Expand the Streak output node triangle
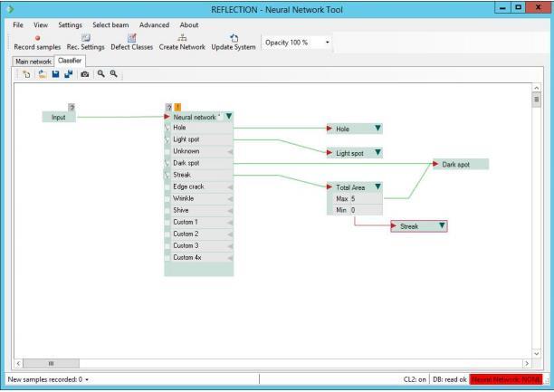The image size is (554, 392). [442, 225]
